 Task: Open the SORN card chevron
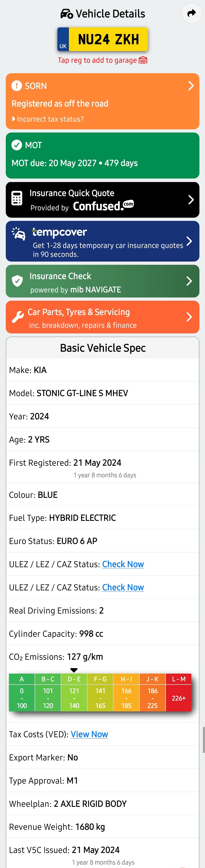[x=191, y=86]
